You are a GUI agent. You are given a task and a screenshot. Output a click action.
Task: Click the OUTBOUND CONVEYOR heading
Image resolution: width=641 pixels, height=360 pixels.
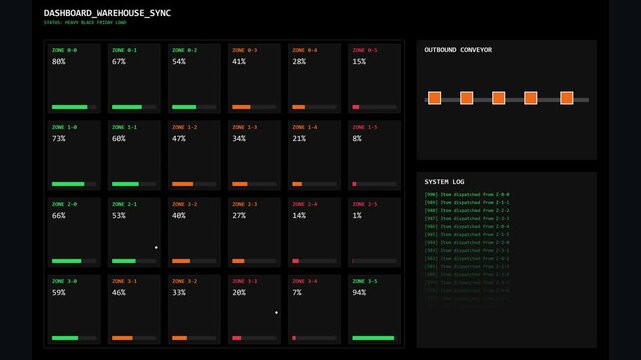(458, 50)
